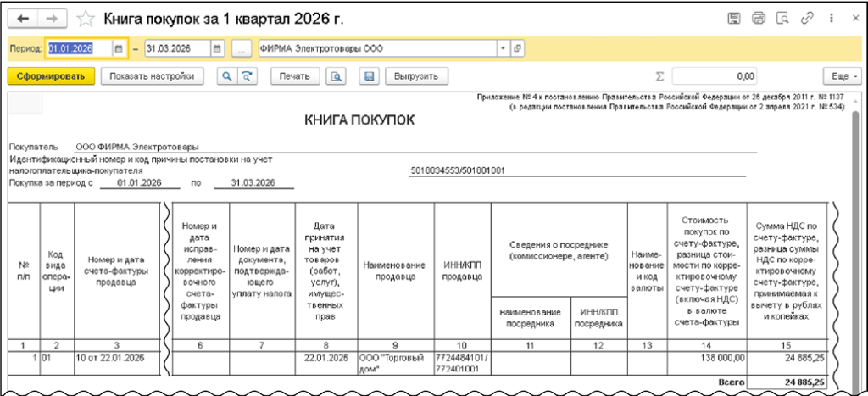Image resolution: width=868 pixels, height=396 pixels.
Task: Click the Выгрузить button
Action: tap(415, 76)
